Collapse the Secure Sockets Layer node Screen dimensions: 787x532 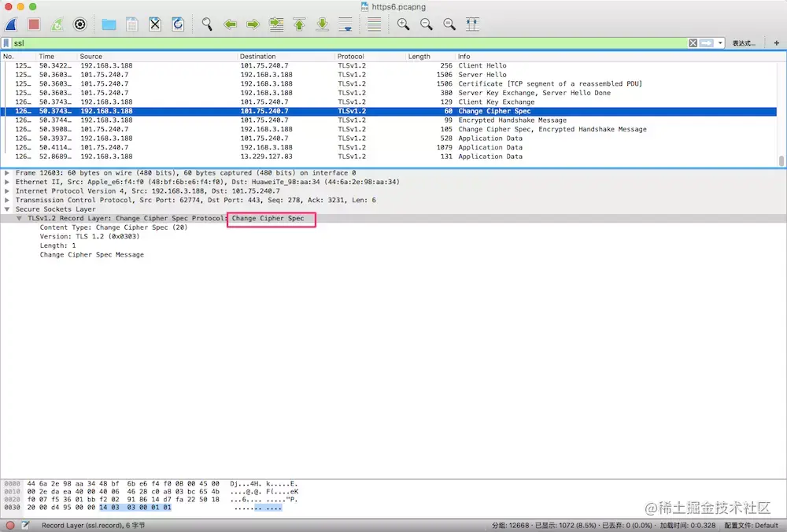[7, 209]
